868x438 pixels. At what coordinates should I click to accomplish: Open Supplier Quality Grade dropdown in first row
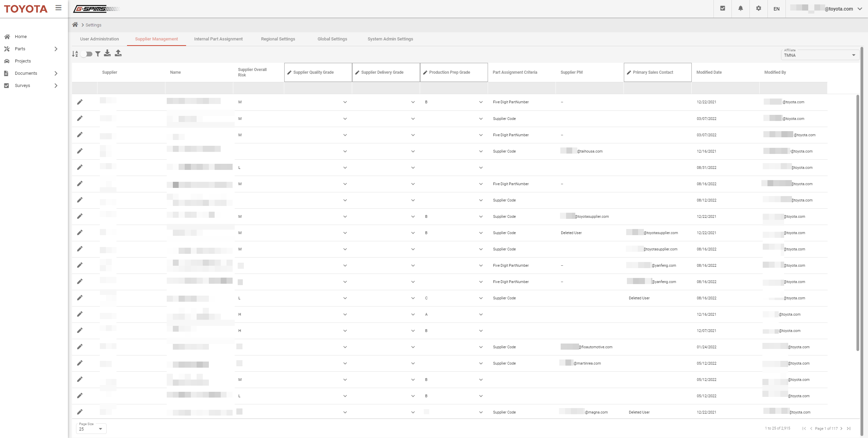345,102
